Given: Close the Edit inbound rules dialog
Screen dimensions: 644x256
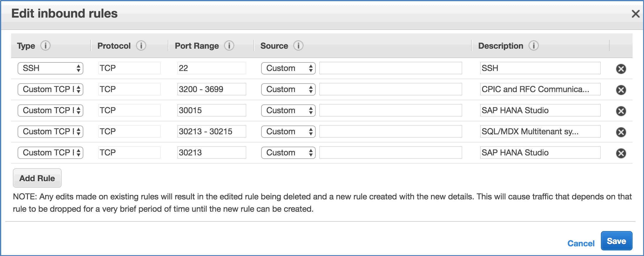Looking at the screenshot, I should 635,14.
